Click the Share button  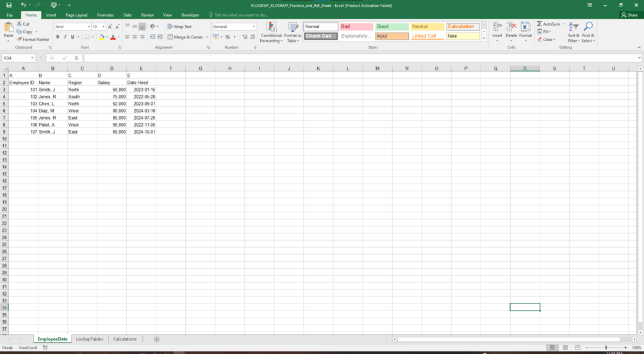point(630,15)
